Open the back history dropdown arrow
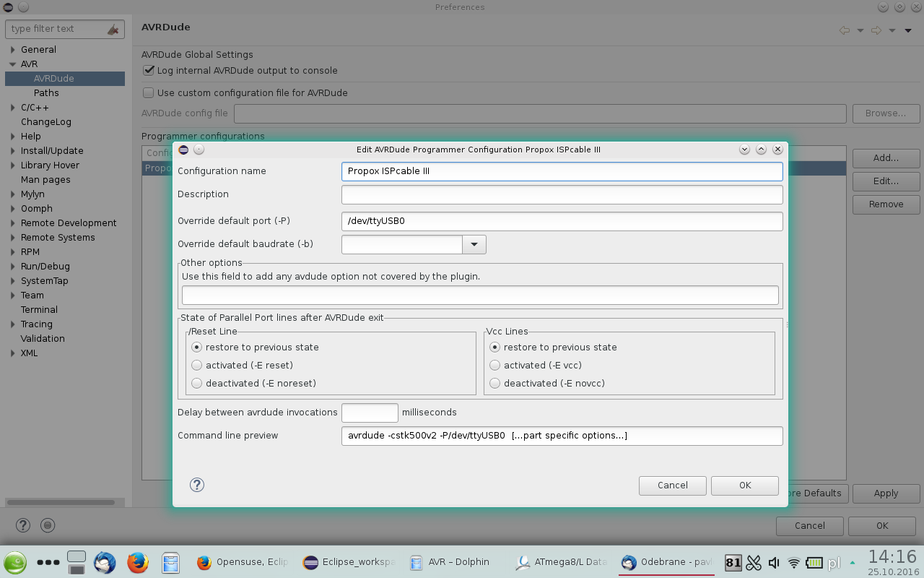This screenshot has height=578, width=924. pyautogui.click(x=860, y=30)
